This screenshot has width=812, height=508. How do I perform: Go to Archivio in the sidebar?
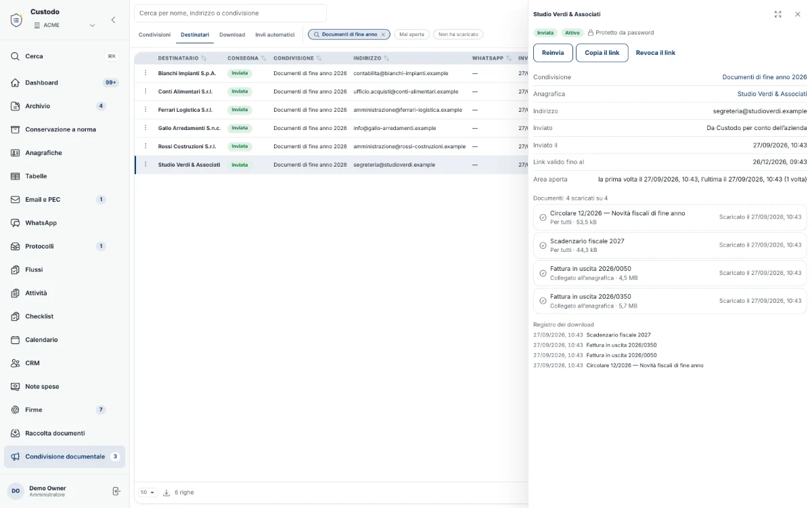(x=64, y=106)
